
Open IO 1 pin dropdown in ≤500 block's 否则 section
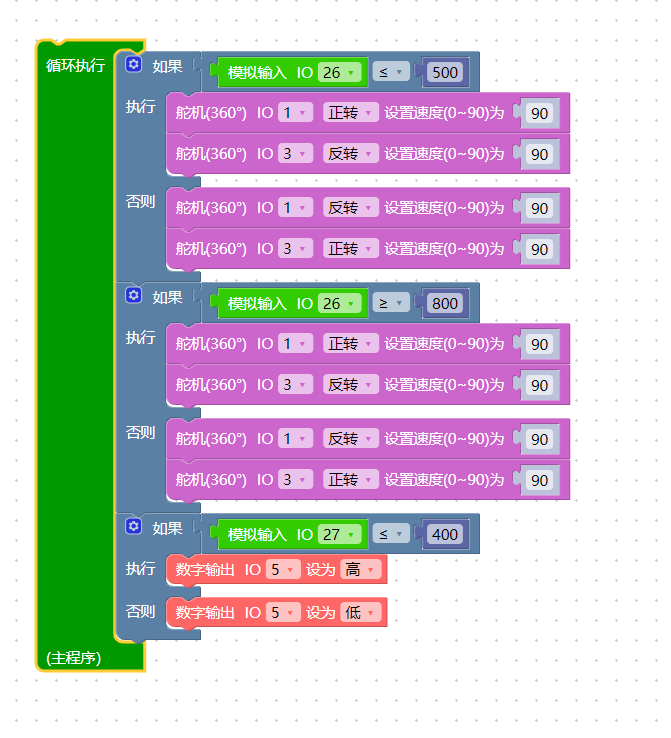(296, 208)
